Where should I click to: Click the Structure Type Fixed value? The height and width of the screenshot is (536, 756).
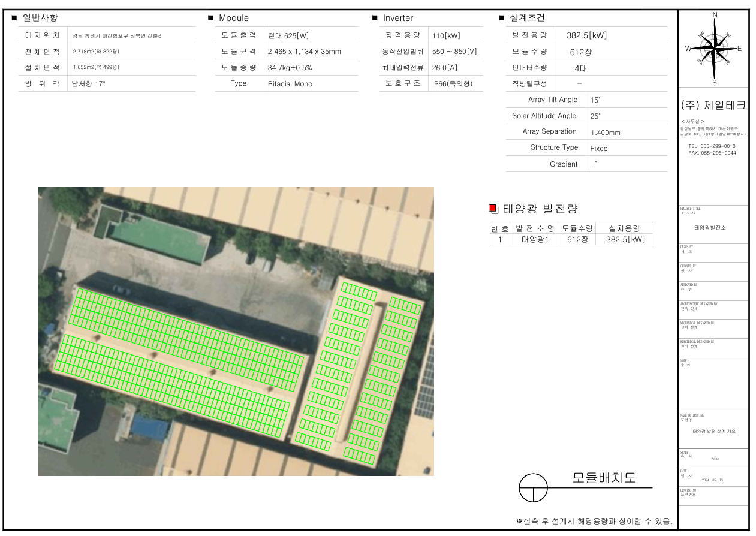click(x=598, y=148)
